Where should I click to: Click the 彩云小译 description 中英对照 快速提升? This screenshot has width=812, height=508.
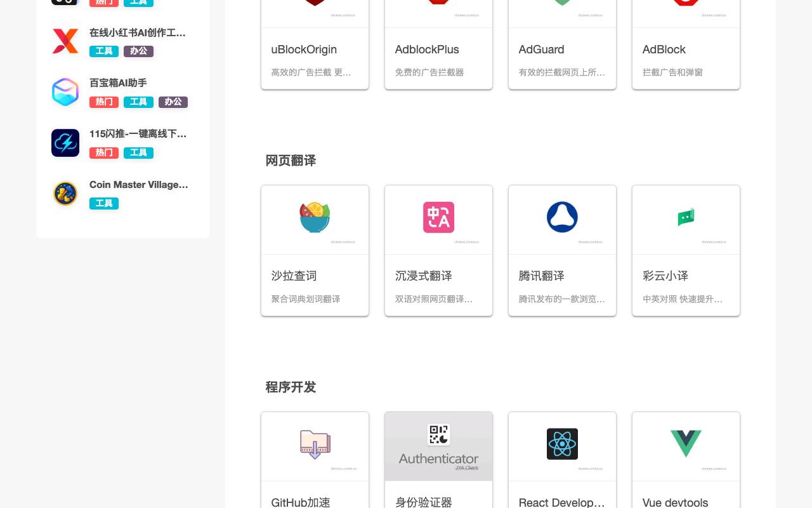683,299
